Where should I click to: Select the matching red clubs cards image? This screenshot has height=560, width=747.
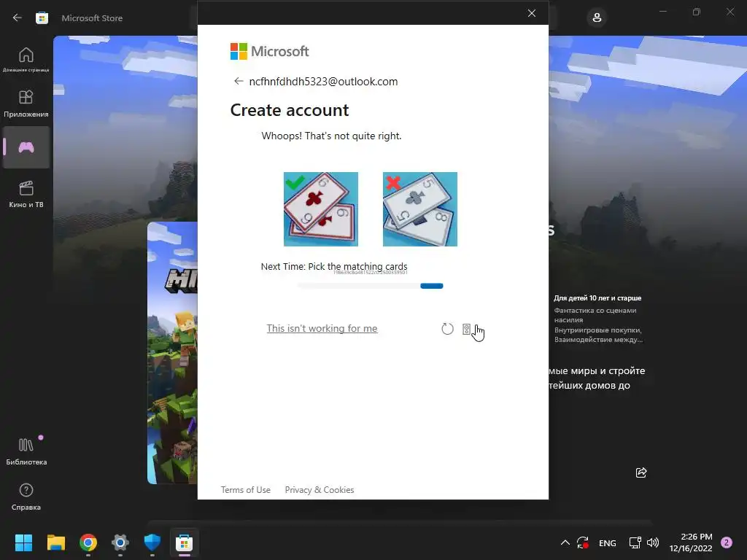pos(321,209)
